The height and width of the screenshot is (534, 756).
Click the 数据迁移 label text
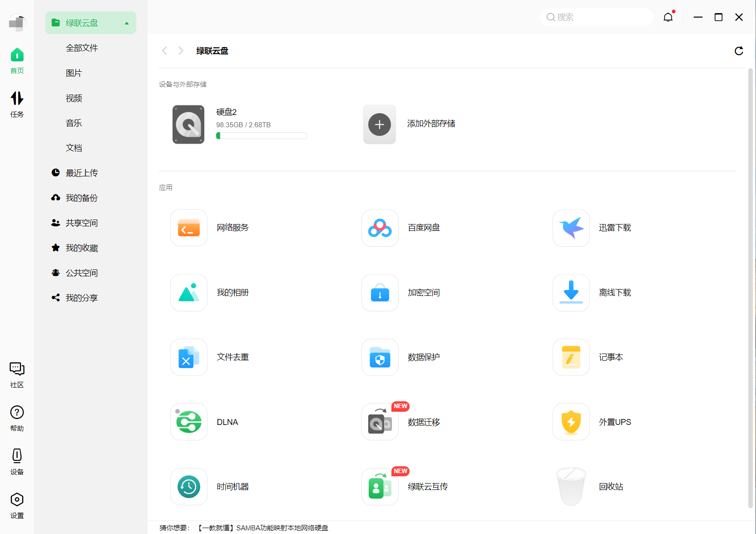(424, 422)
